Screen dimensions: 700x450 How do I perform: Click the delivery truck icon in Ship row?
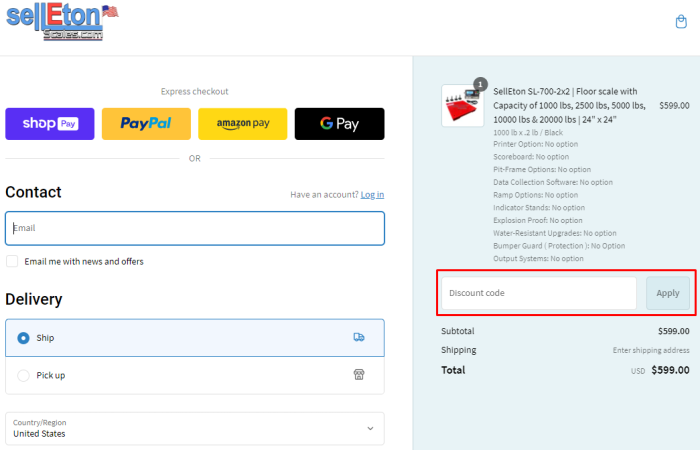point(359,338)
